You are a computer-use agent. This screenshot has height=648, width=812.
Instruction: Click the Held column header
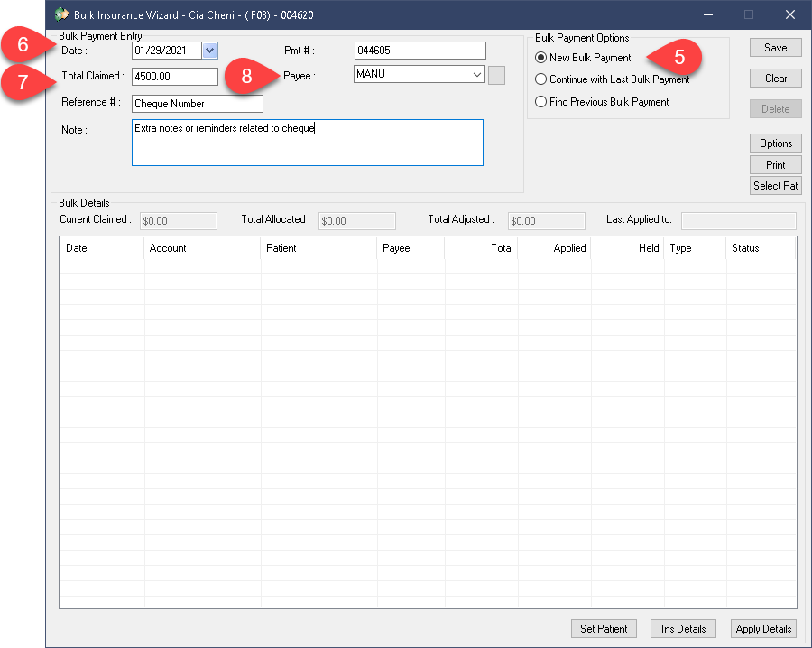click(x=627, y=248)
